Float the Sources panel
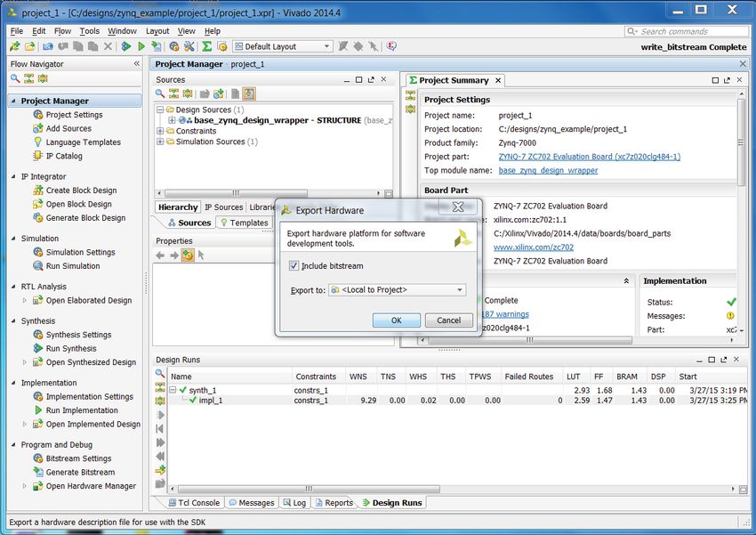 pos(371,79)
